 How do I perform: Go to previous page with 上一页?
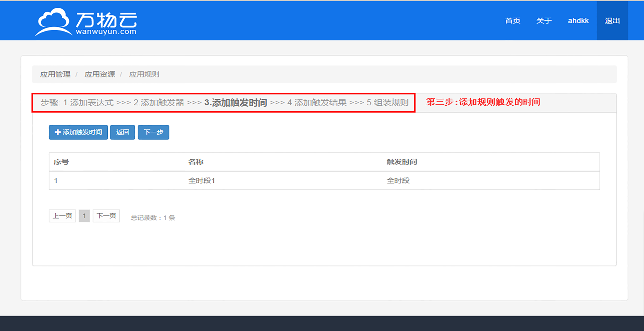(62, 216)
